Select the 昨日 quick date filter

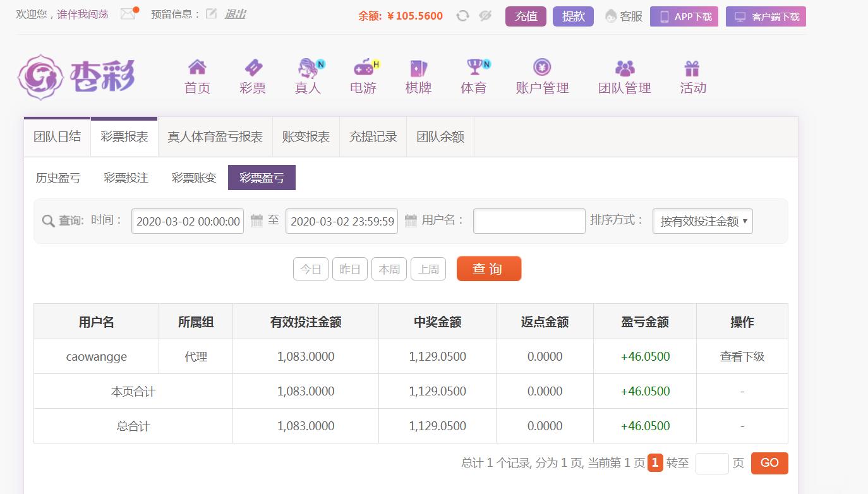click(x=350, y=269)
